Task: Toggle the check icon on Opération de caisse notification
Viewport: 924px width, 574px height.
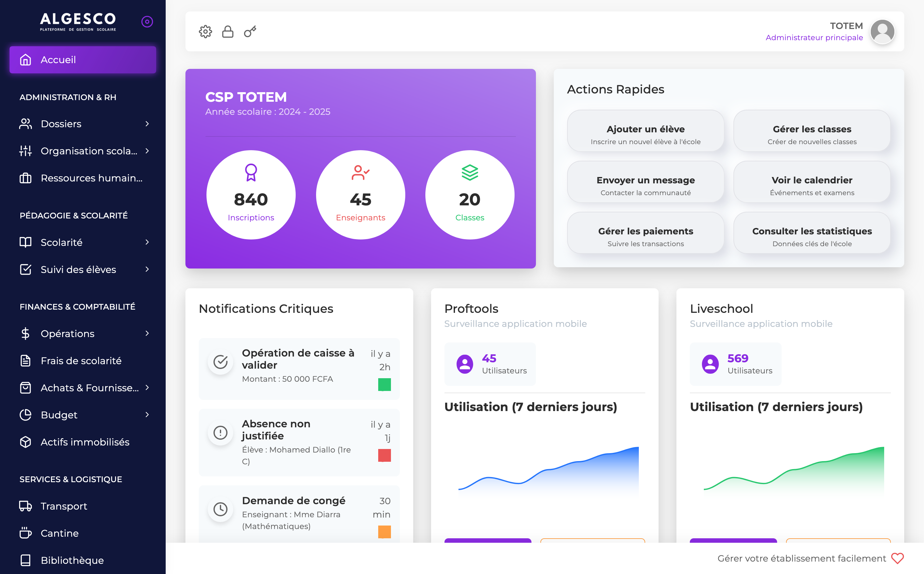Action: tap(221, 362)
